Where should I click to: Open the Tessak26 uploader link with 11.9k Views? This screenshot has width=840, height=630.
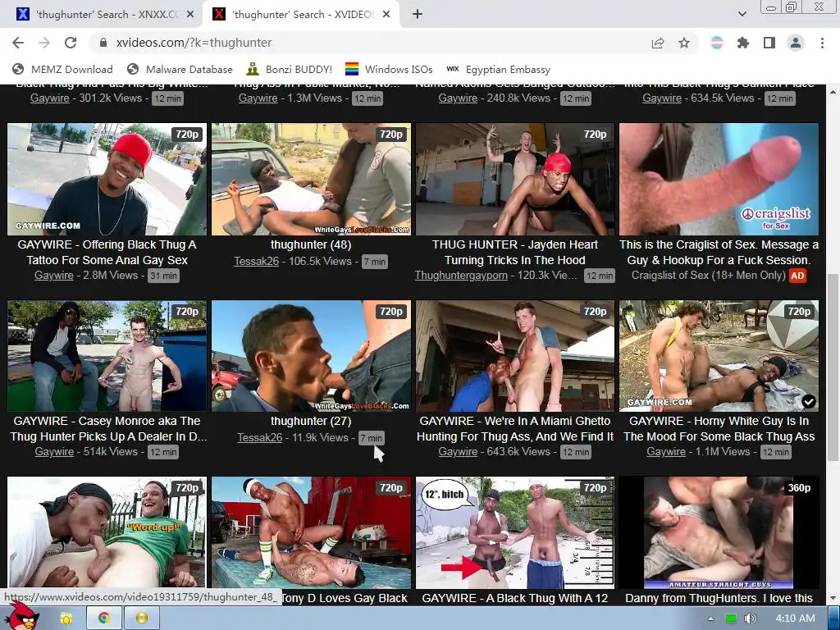[x=260, y=438]
